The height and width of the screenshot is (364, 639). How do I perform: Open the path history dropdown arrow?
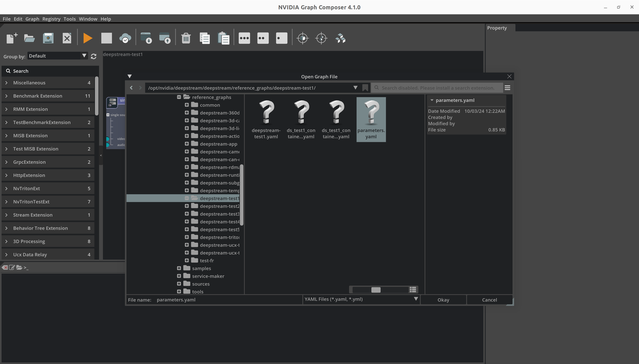[x=355, y=88]
